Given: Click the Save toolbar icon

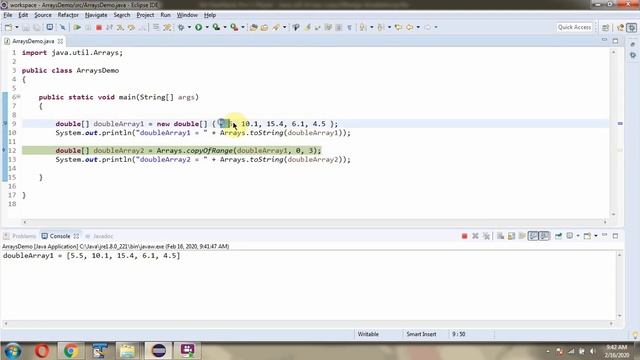Looking at the screenshot, I should click(26, 27).
